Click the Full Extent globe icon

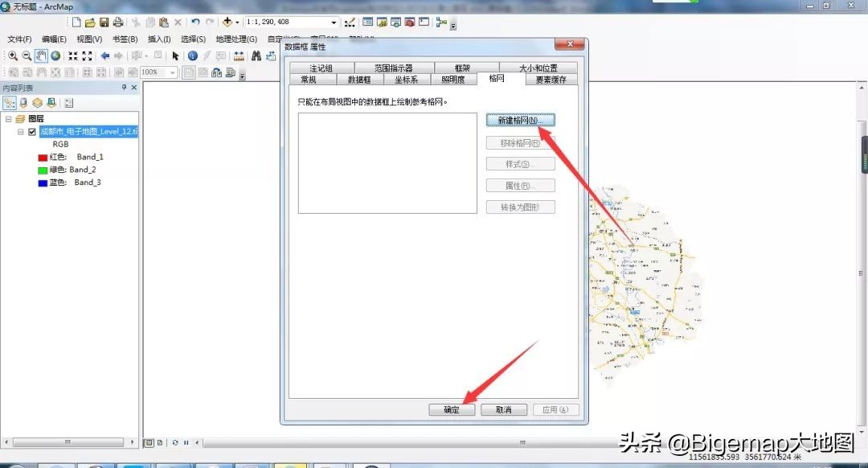56,56
